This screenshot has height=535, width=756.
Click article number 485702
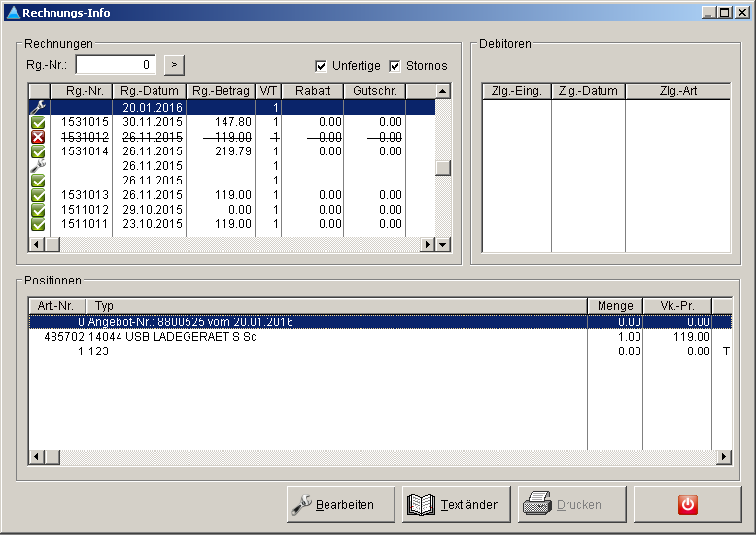click(64, 336)
